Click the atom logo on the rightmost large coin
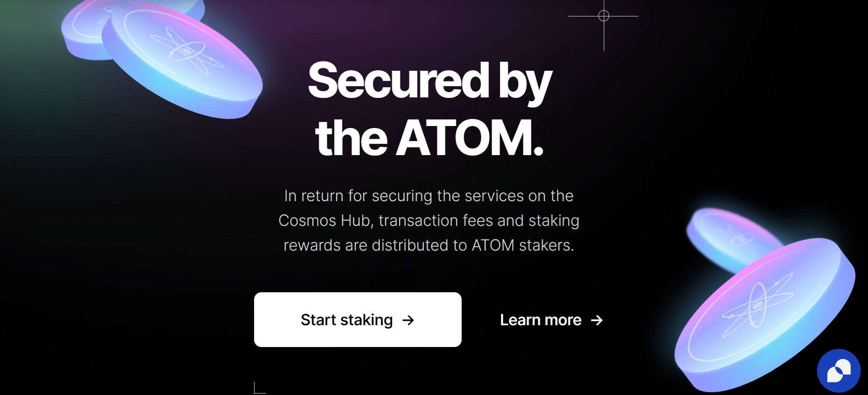868x395 pixels. pyautogui.click(x=759, y=305)
